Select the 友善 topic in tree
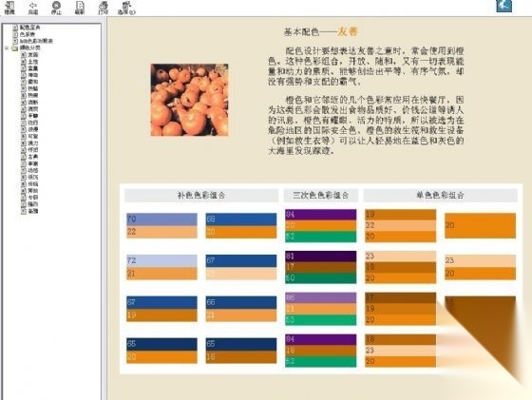Viewport: 532px width, 400px height. click(x=33, y=54)
